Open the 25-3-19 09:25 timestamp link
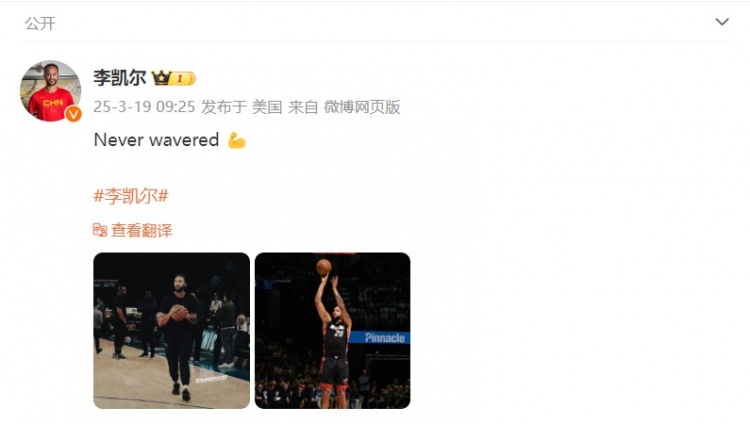This screenshot has width=750, height=424. 144,107
